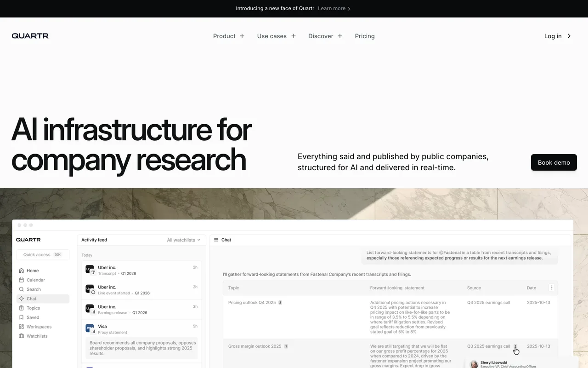The width and height of the screenshot is (588, 368).
Task: Expand the Product menu plus icon
Action: pos(242,36)
